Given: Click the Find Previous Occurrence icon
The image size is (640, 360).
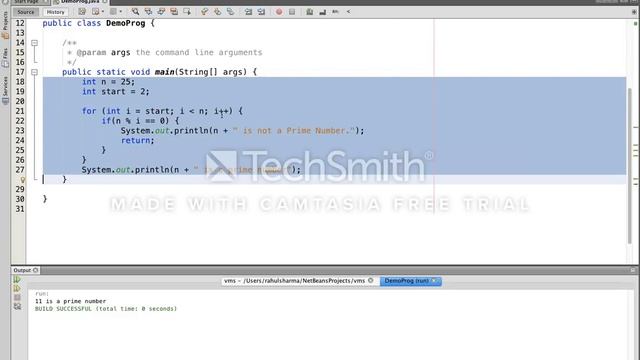Looking at the screenshot, I should (x=148, y=12).
